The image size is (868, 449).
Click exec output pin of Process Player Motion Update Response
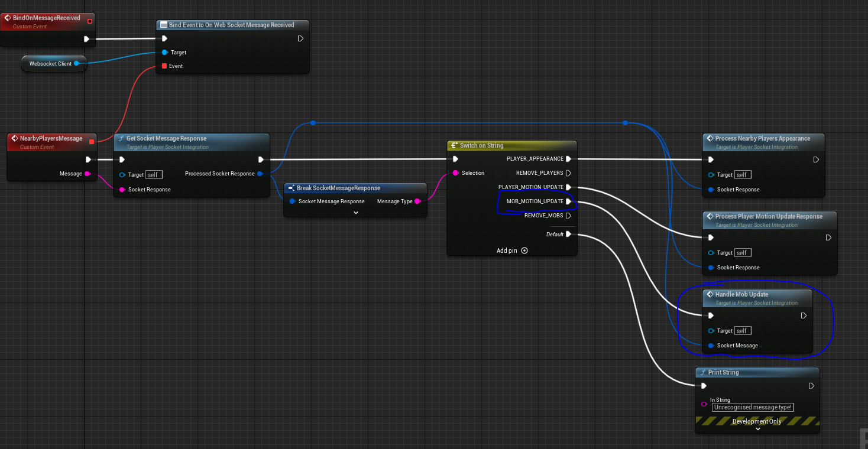click(828, 237)
